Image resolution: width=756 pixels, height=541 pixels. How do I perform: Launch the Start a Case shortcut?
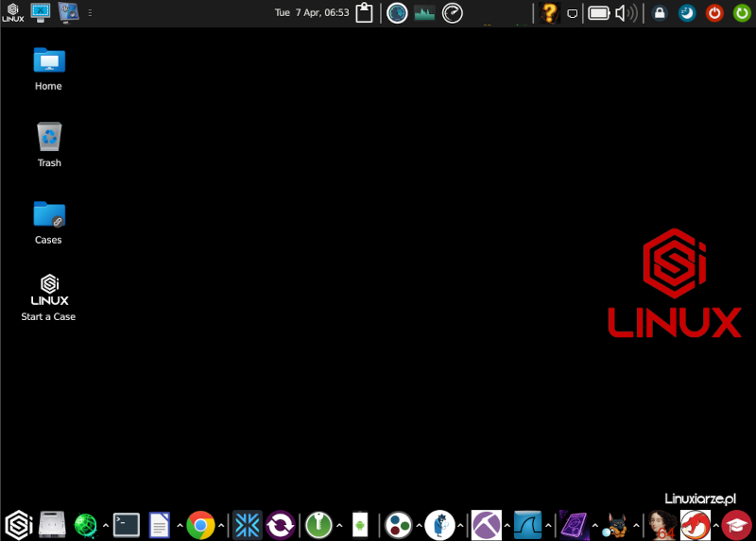pyautogui.click(x=48, y=297)
